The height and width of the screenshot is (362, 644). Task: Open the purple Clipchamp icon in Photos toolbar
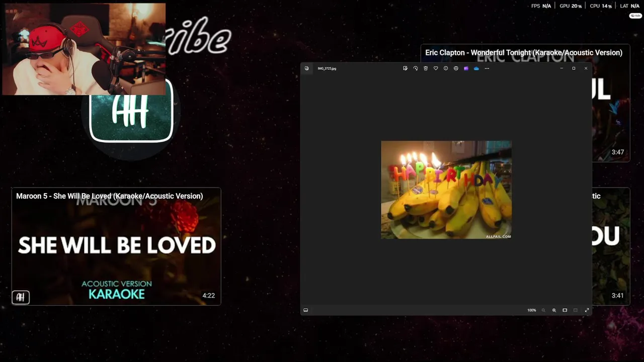coord(466,68)
